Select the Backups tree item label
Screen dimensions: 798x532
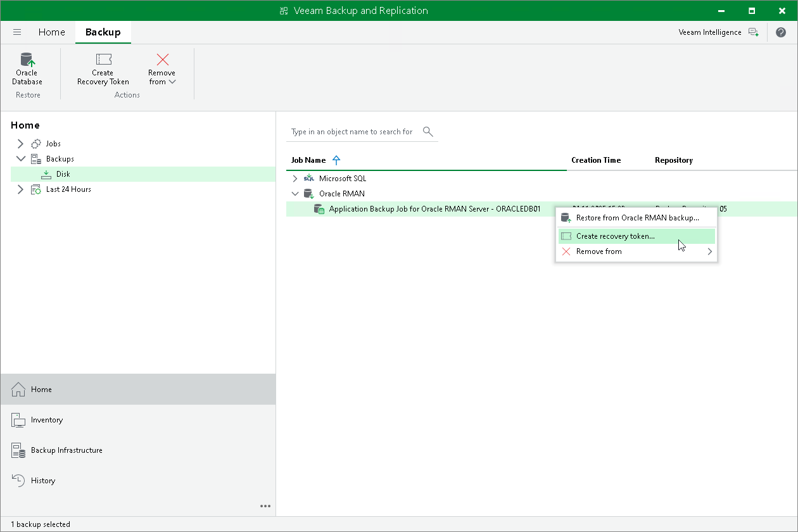[60, 159]
